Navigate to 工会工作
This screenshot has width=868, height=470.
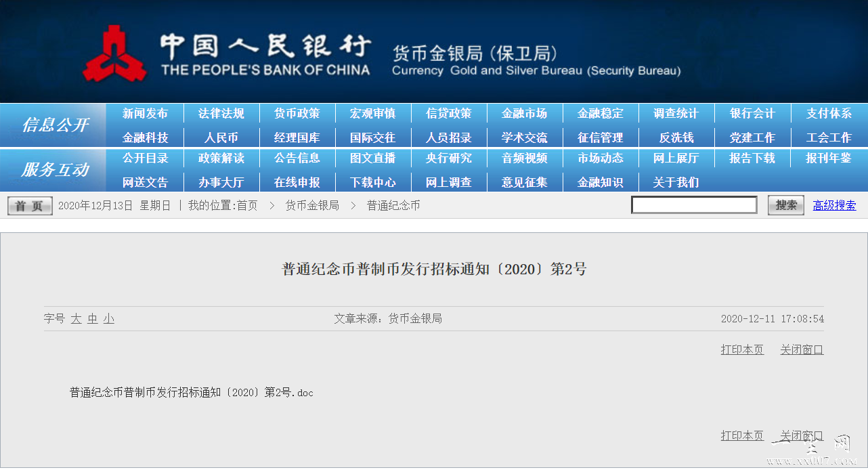[x=829, y=137]
